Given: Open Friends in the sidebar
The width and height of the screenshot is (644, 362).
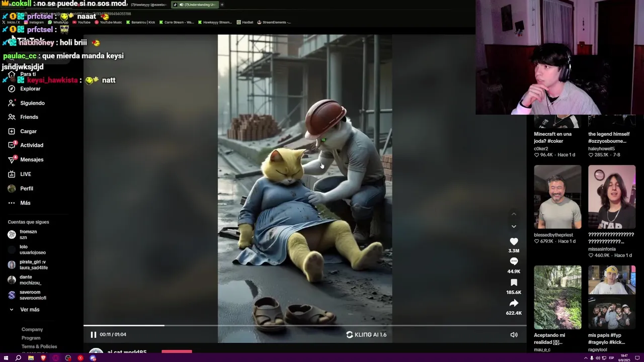Looking at the screenshot, I should [x=29, y=117].
